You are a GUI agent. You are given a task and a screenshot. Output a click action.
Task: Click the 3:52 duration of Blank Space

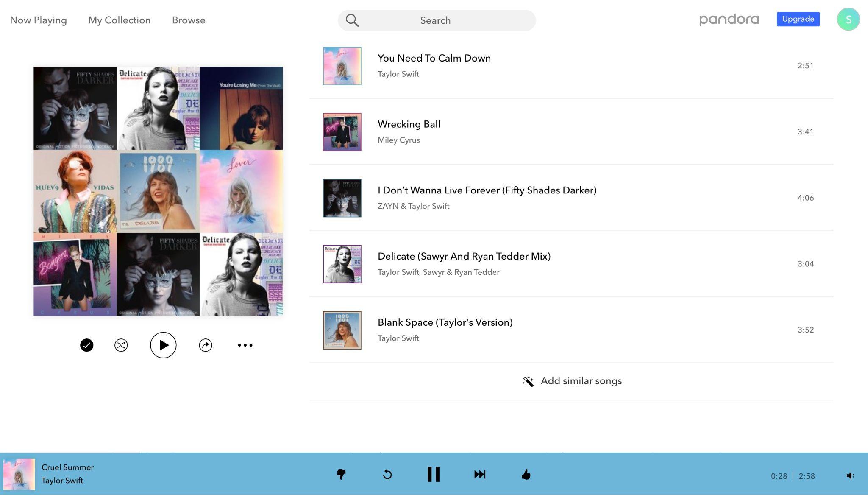click(x=805, y=330)
